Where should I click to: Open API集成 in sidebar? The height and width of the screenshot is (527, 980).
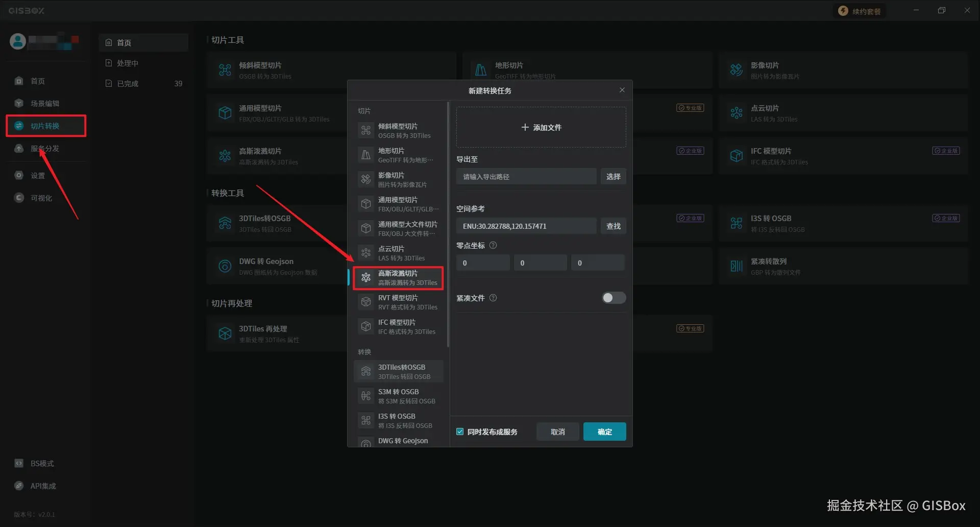click(x=46, y=486)
